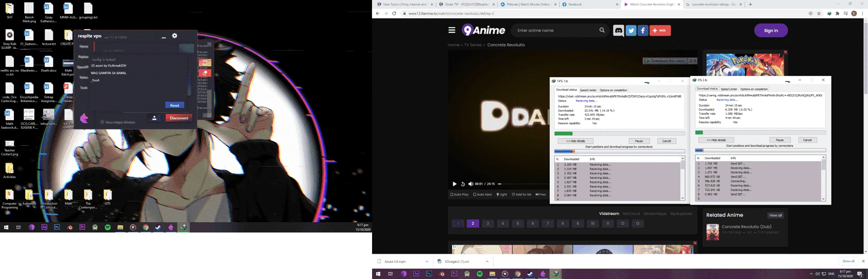
Task: Reload the browser page
Action: point(394,14)
